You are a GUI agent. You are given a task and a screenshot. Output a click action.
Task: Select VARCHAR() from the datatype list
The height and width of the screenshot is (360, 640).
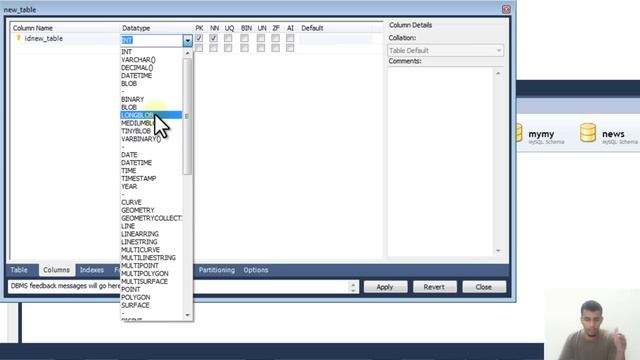click(138, 60)
